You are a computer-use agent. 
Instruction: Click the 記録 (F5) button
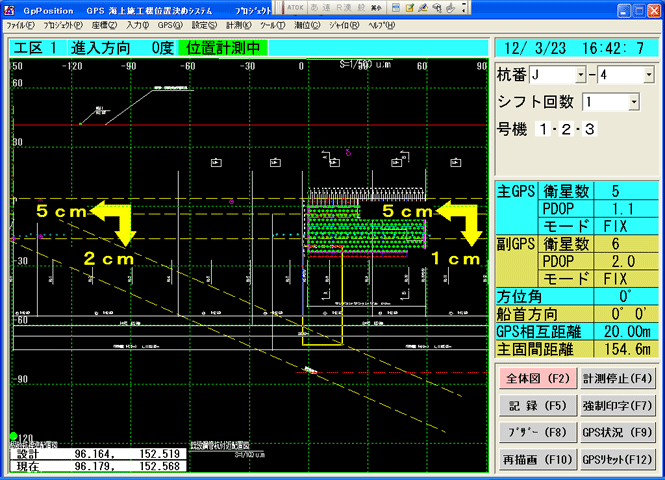click(x=536, y=406)
